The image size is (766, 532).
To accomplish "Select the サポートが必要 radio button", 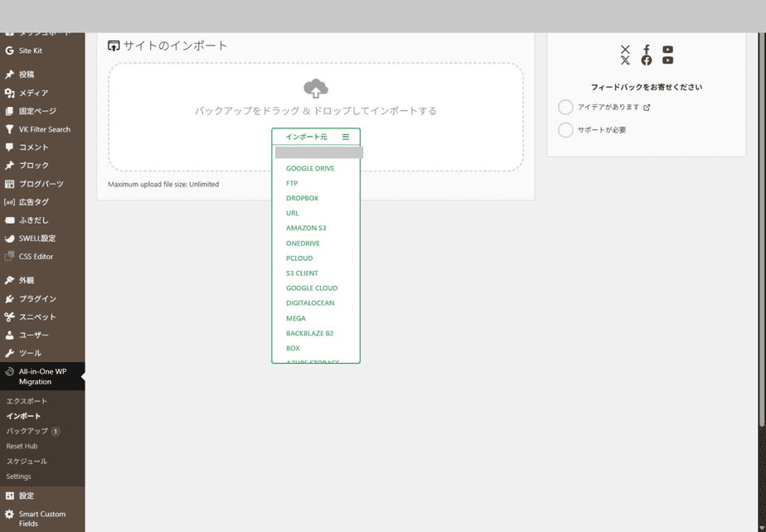I will coord(565,130).
